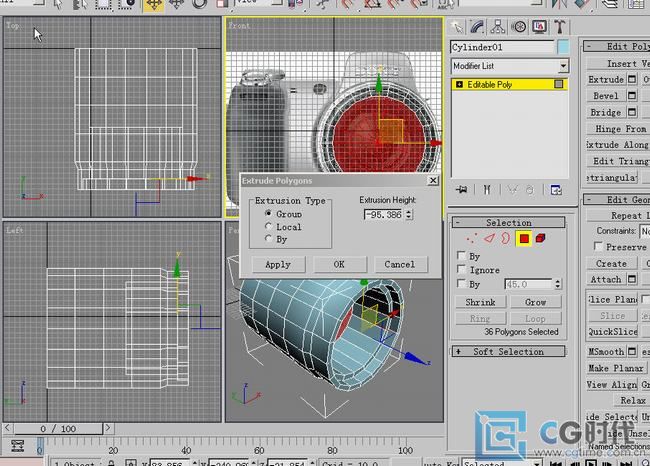Expand Editable Poly plus sign in stack
Image resolution: width=650 pixels, height=466 pixels.
459,85
